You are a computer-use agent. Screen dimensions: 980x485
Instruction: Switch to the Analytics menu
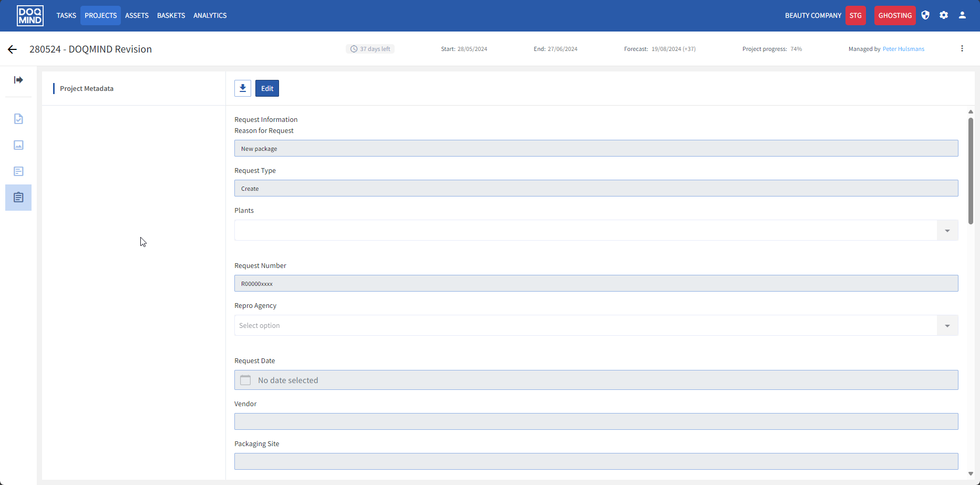point(210,16)
